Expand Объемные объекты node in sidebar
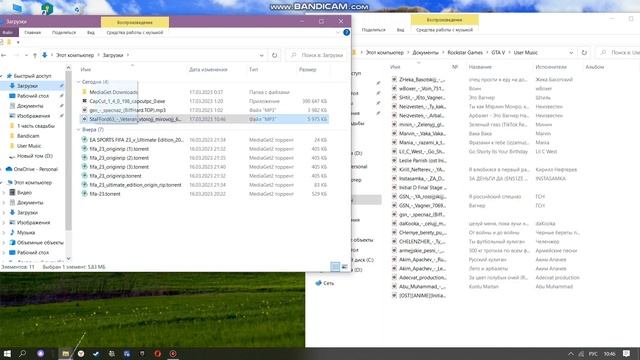 pyautogui.click(x=4, y=242)
